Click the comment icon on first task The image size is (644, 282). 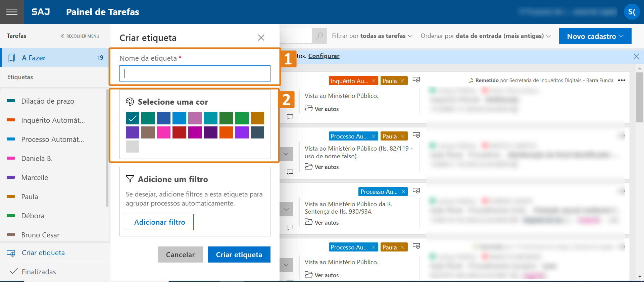pos(290,117)
